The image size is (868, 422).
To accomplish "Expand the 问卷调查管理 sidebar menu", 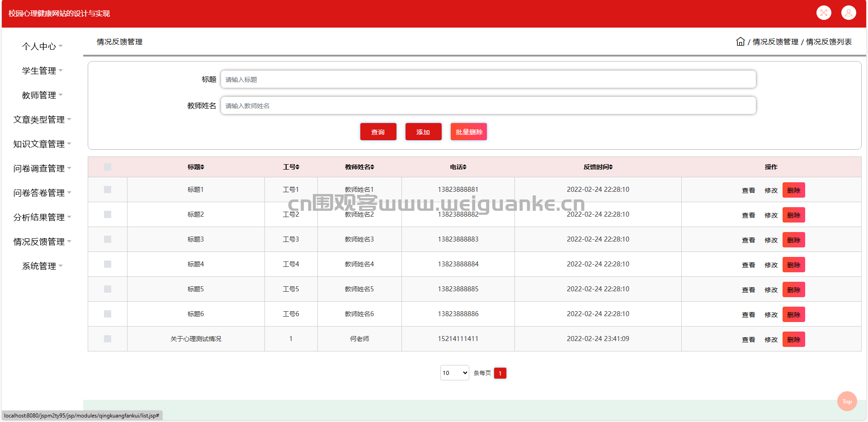I will [x=42, y=168].
